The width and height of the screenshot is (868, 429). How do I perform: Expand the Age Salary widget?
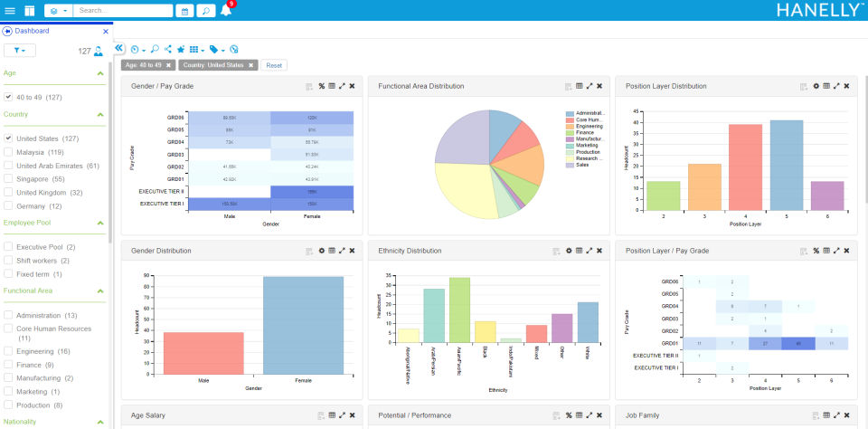342,415
